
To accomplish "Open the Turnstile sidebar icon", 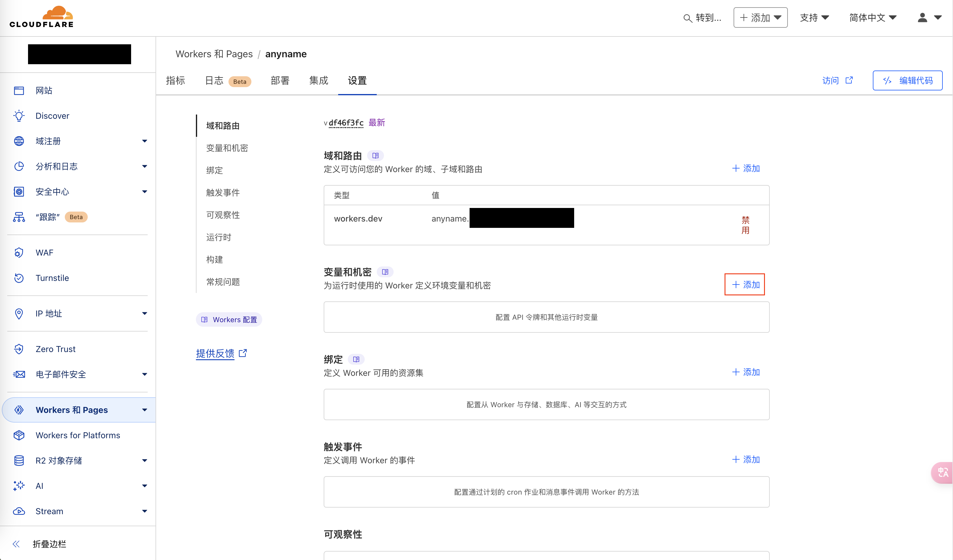I will pyautogui.click(x=19, y=278).
